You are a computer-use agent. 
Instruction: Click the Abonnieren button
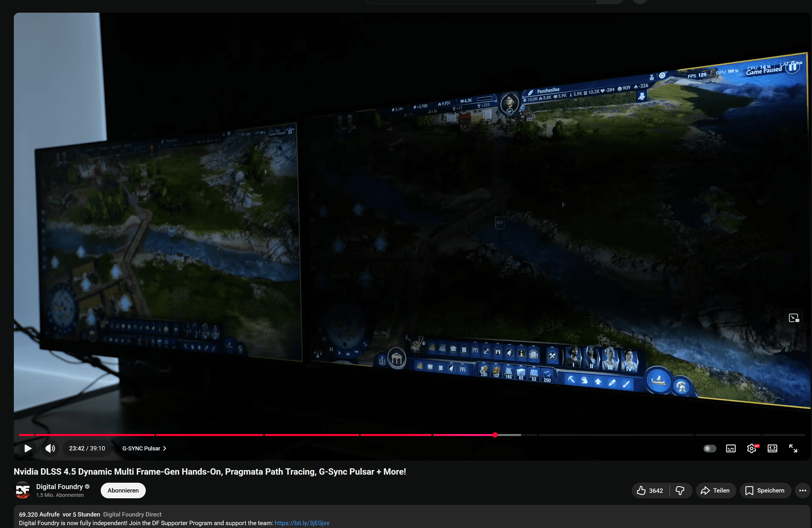pyautogui.click(x=123, y=490)
